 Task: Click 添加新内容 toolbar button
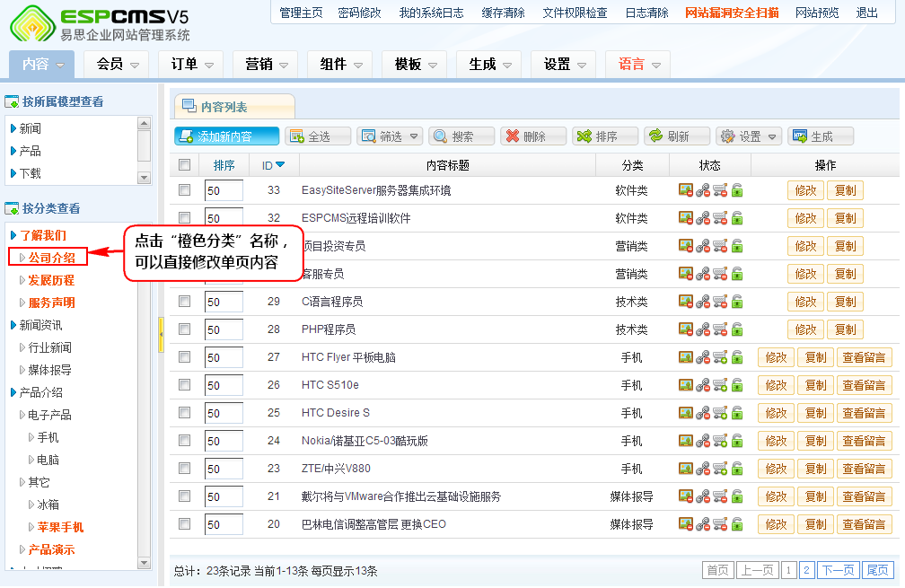(x=226, y=136)
